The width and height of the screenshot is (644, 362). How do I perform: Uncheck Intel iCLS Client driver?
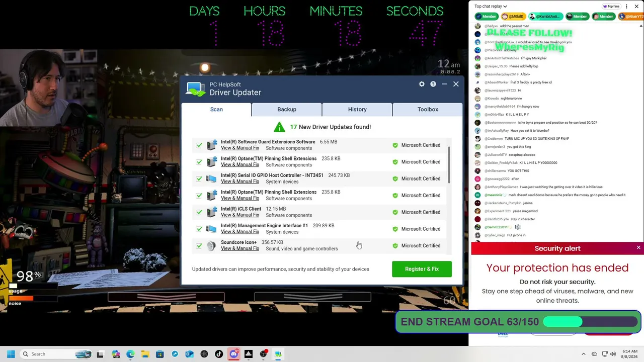pos(199,212)
